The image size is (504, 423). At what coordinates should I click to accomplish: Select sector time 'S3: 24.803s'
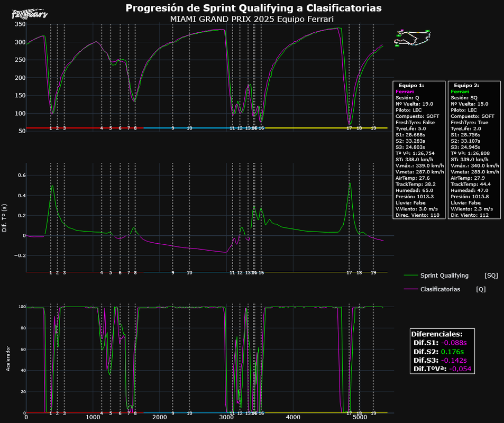[410, 147]
